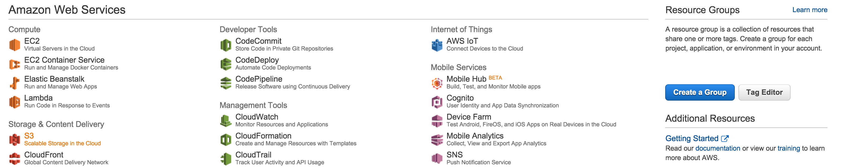Click the S3 bucket icon
This screenshot has width=868, height=168.
tap(14, 139)
